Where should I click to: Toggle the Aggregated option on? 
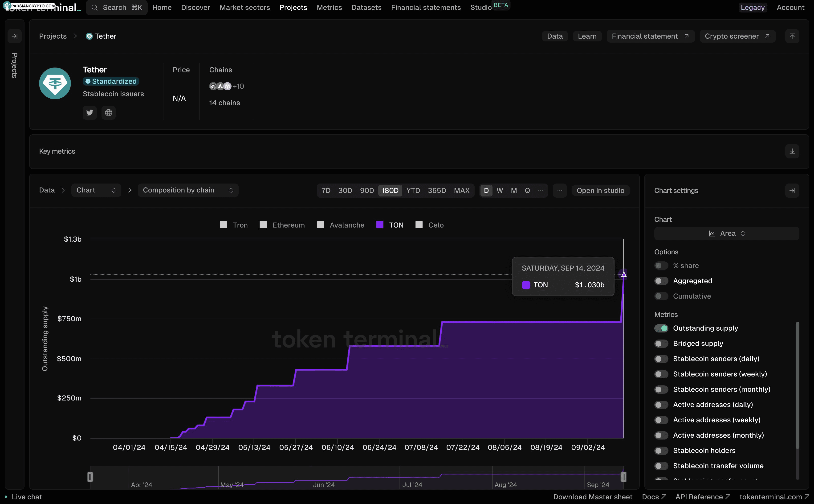point(660,281)
